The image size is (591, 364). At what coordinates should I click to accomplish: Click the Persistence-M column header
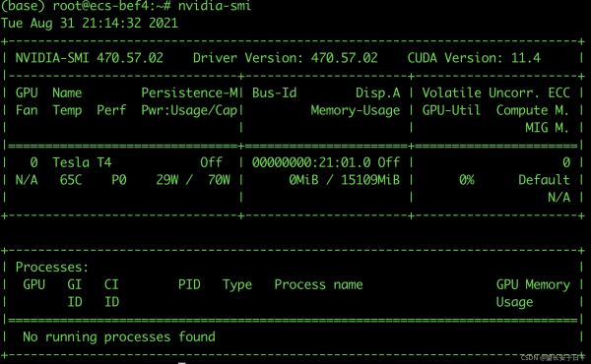pyautogui.click(x=189, y=93)
